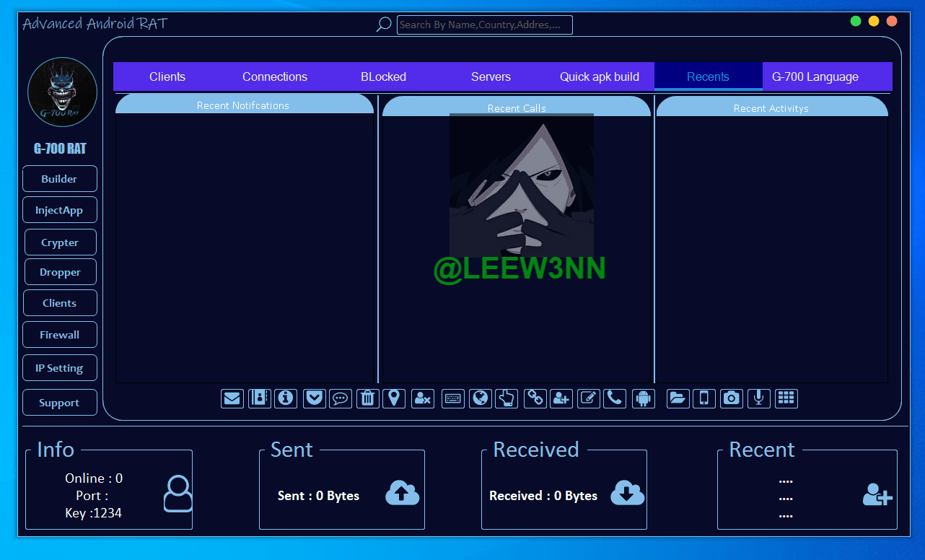
Task: Click the magnifying glass search icon
Action: point(384,25)
